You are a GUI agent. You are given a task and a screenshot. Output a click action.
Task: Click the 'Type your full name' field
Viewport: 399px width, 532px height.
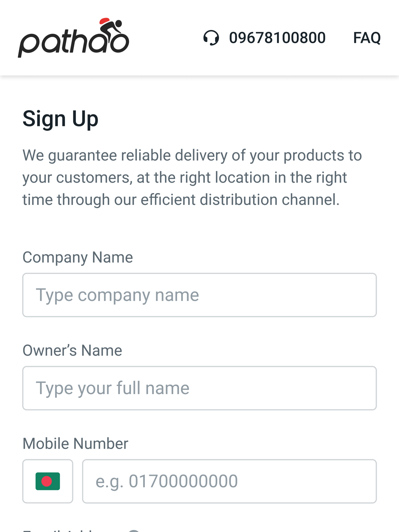(x=199, y=388)
